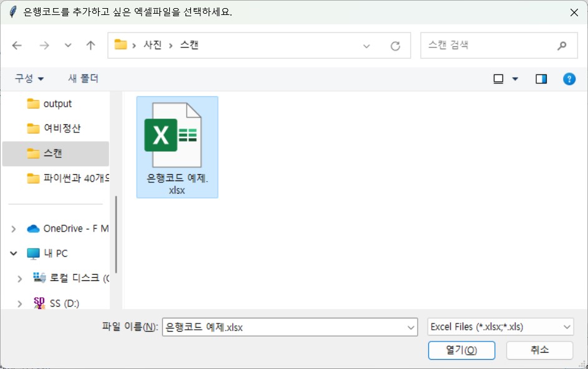Expand the 로컬 디스크 (C:) node

tap(19, 278)
